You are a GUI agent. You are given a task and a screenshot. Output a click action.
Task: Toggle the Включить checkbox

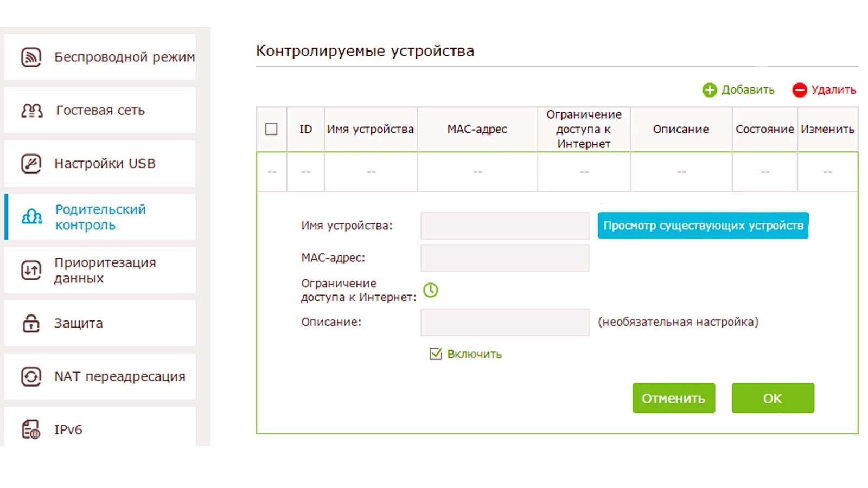pos(436,354)
